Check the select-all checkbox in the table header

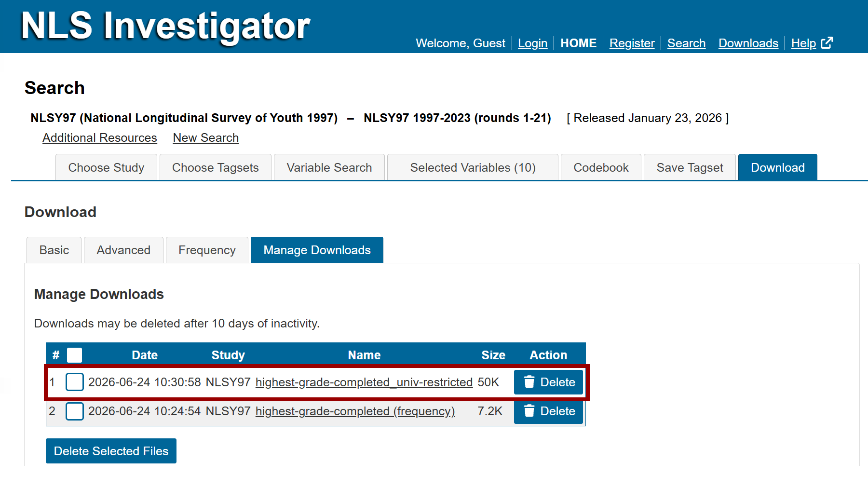pyautogui.click(x=74, y=355)
